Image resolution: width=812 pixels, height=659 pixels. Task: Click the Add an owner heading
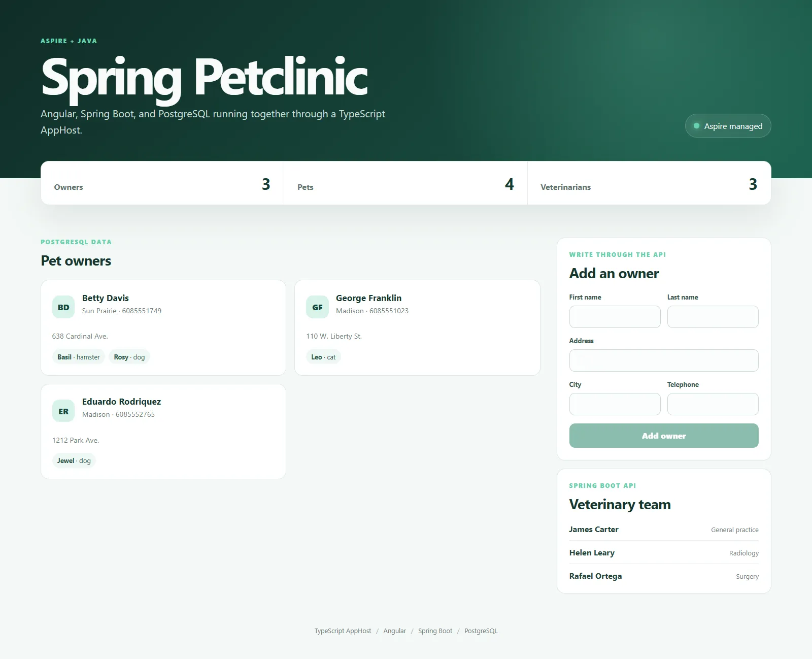[x=614, y=273]
